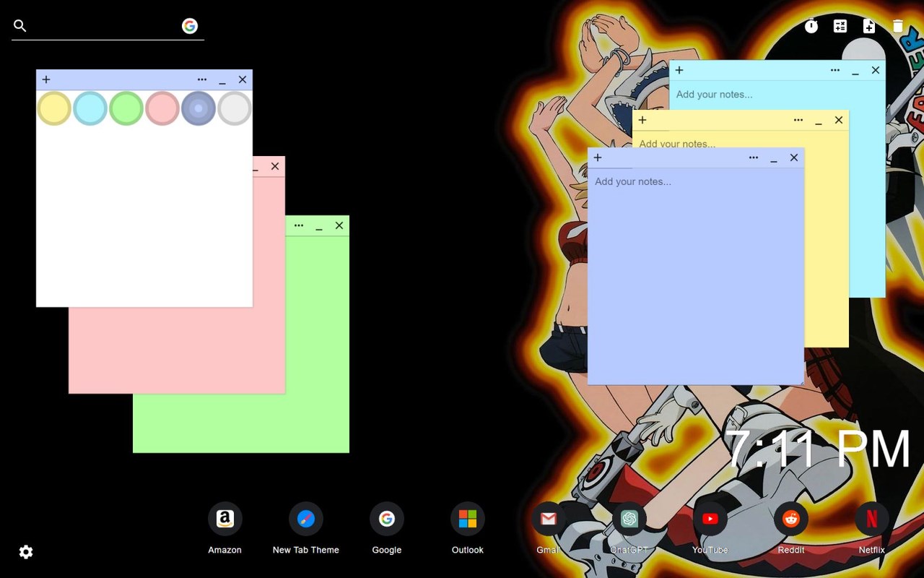924x578 pixels.
Task: Pick the cyan color swatch
Action: click(90, 108)
